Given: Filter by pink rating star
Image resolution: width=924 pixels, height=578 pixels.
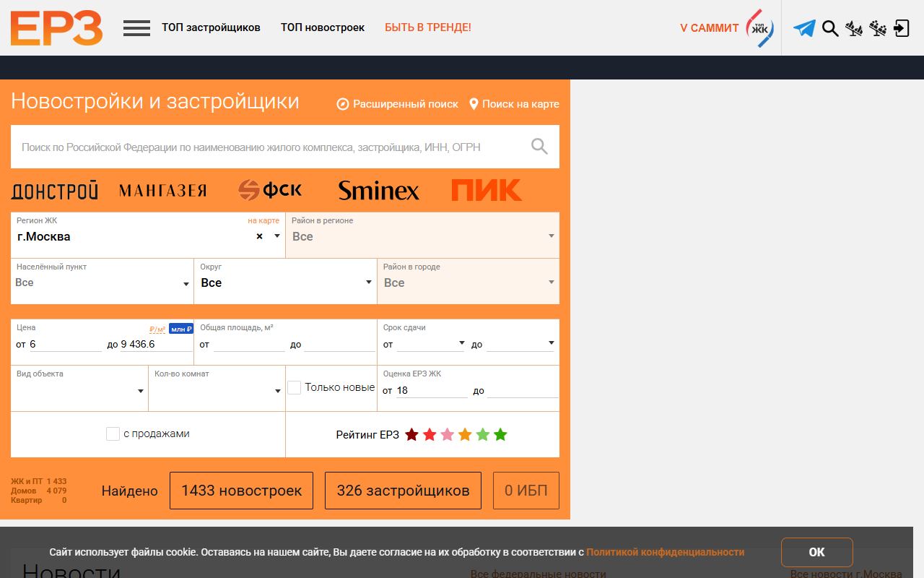Looking at the screenshot, I should 447,434.
